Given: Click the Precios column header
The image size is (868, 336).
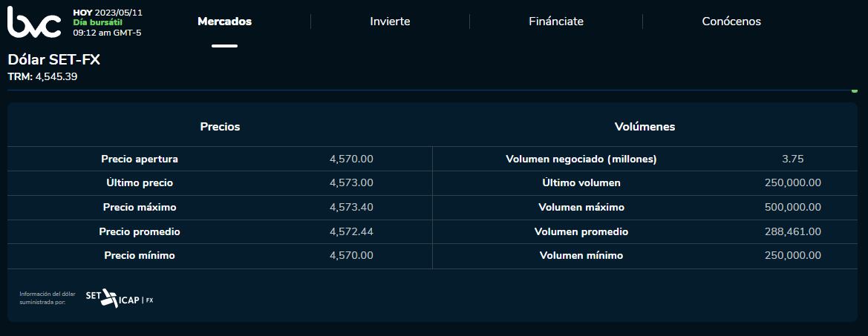Looking at the screenshot, I should point(220,127).
